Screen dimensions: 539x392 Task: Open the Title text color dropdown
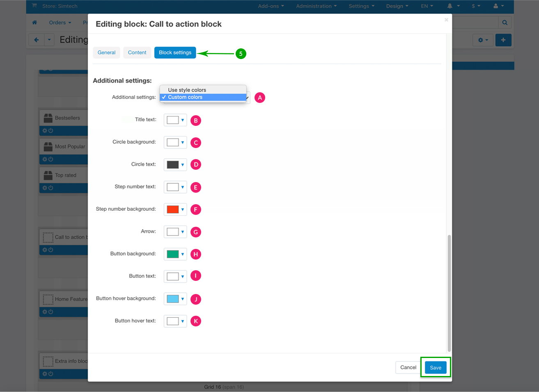[175, 120]
